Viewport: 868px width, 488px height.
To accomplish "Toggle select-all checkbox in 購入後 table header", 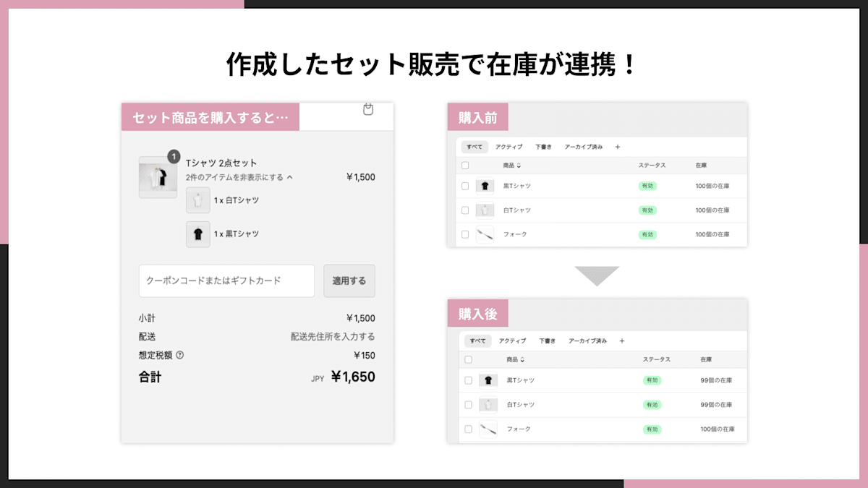I will (x=468, y=359).
